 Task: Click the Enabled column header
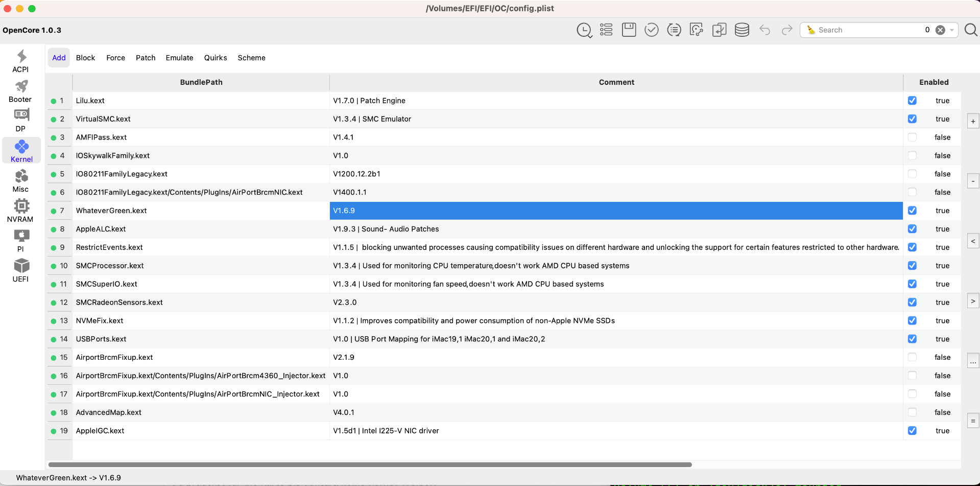934,82
